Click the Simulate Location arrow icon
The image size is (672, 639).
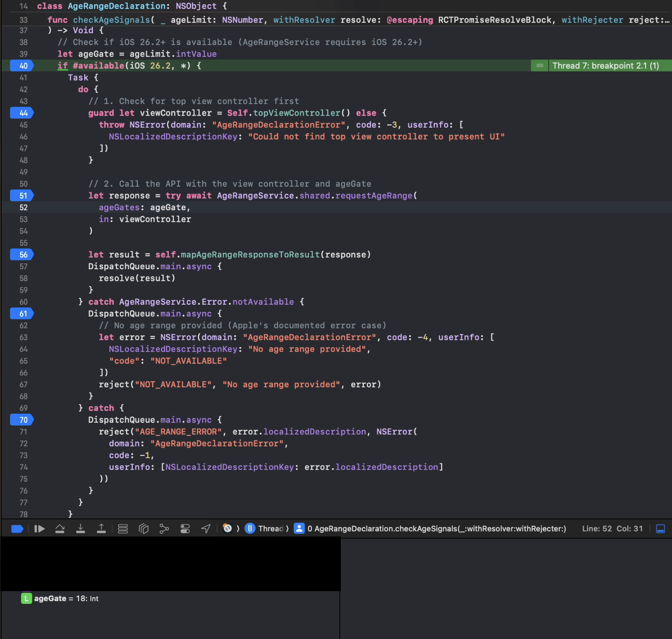pos(206,529)
